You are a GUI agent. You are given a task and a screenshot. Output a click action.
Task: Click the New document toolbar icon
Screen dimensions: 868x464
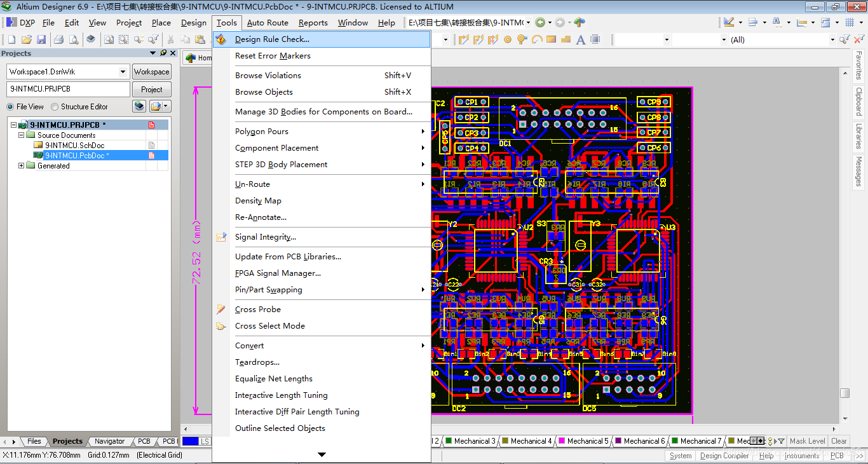(x=11, y=39)
